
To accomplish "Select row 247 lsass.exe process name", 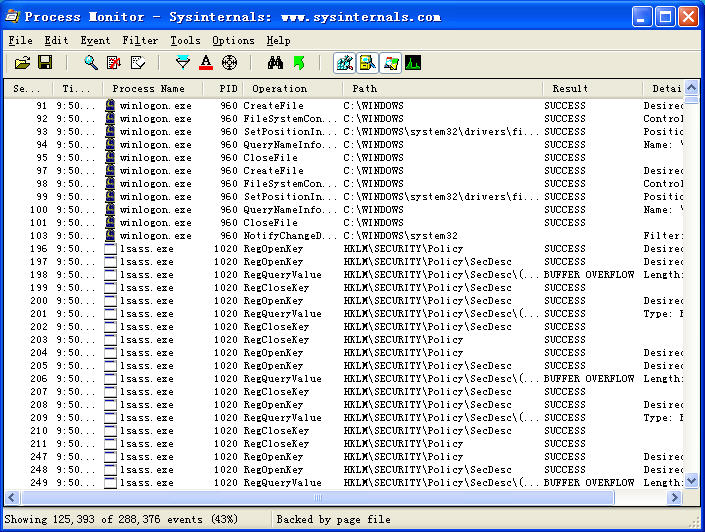I will pyautogui.click(x=147, y=457).
